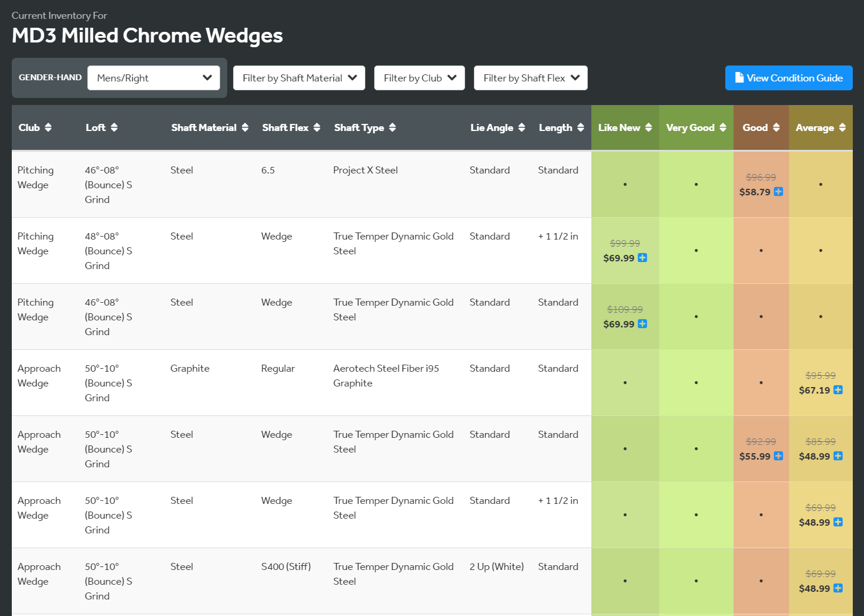Screen dimensions: 864x616
Task: Click plus icon beside $58.79 Good price
Action: (778, 192)
